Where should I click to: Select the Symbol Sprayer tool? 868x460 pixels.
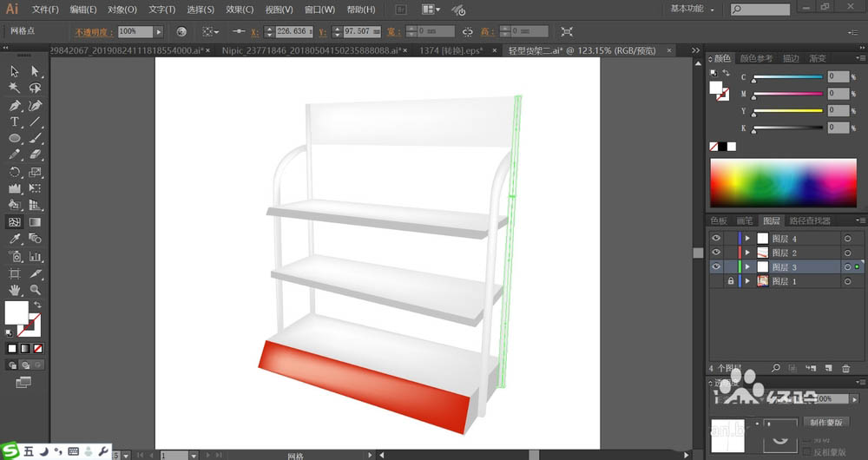click(x=15, y=256)
